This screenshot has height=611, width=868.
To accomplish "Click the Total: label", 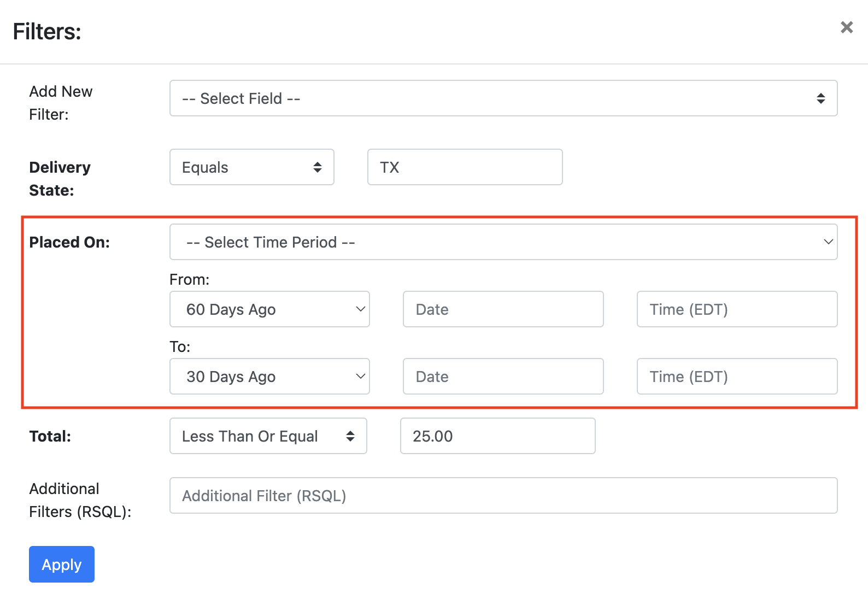I will [x=50, y=436].
